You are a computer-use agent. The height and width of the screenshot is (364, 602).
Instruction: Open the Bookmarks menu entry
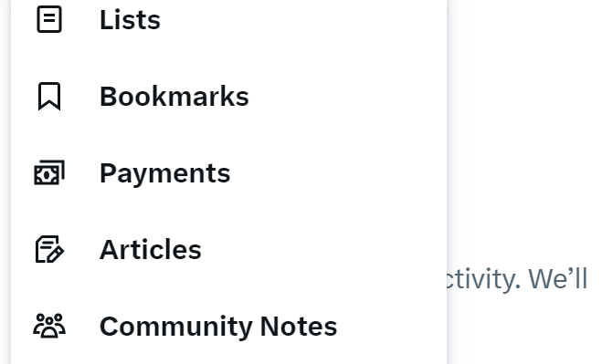[x=228, y=97]
